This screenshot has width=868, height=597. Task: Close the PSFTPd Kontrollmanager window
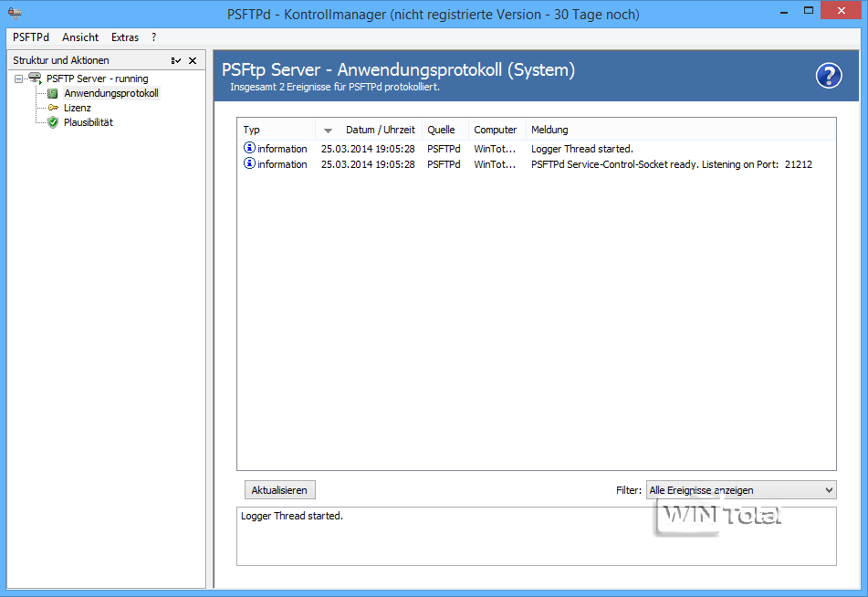[842, 11]
